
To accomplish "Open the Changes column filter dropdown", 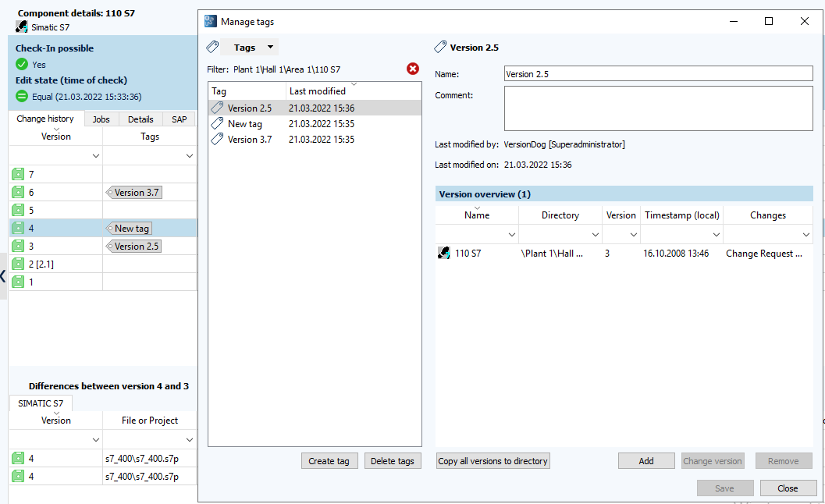I will click(805, 234).
